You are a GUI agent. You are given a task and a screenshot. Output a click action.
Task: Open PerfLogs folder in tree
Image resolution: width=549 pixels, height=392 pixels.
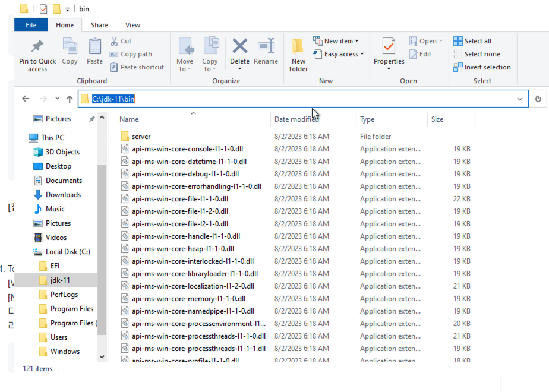[x=58, y=295]
